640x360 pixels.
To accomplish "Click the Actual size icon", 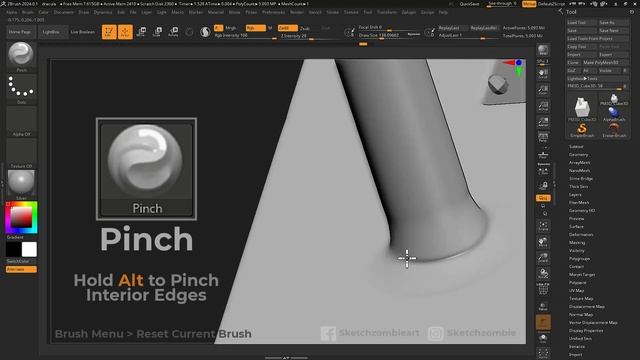I will click(543, 106).
